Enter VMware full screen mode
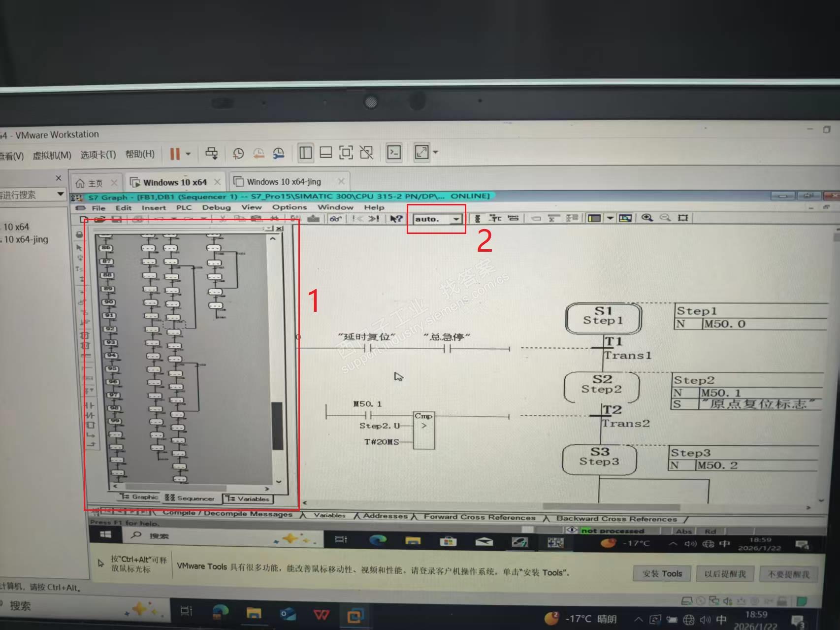The height and width of the screenshot is (630, 840). pos(346,153)
